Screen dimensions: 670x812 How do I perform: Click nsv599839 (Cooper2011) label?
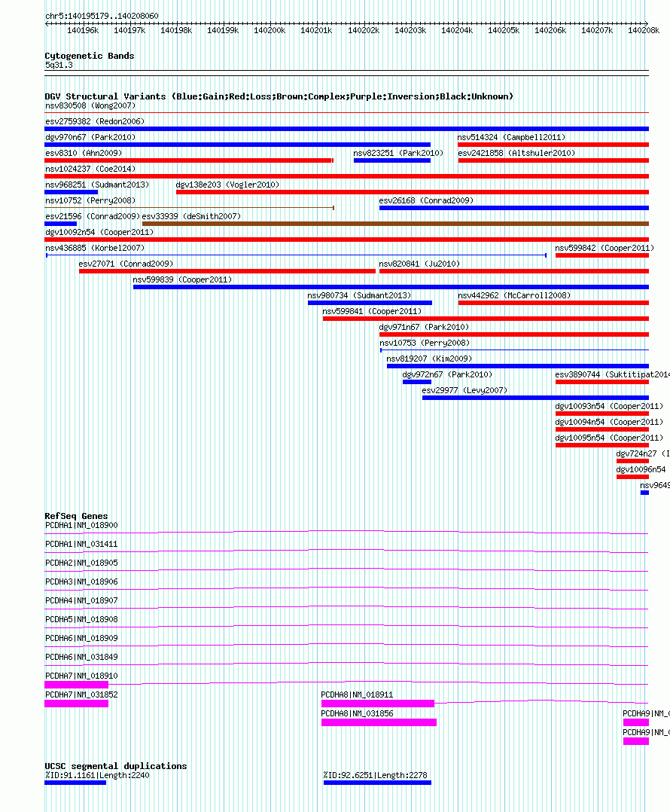tap(182, 279)
